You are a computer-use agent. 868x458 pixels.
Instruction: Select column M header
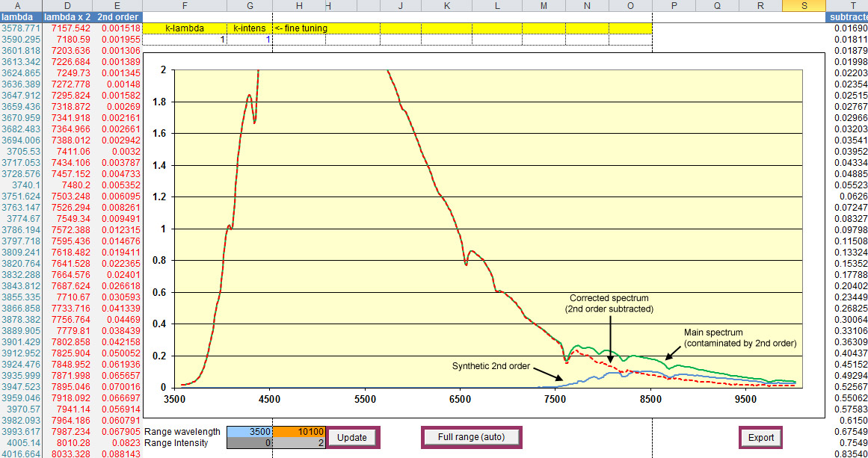[x=544, y=5]
